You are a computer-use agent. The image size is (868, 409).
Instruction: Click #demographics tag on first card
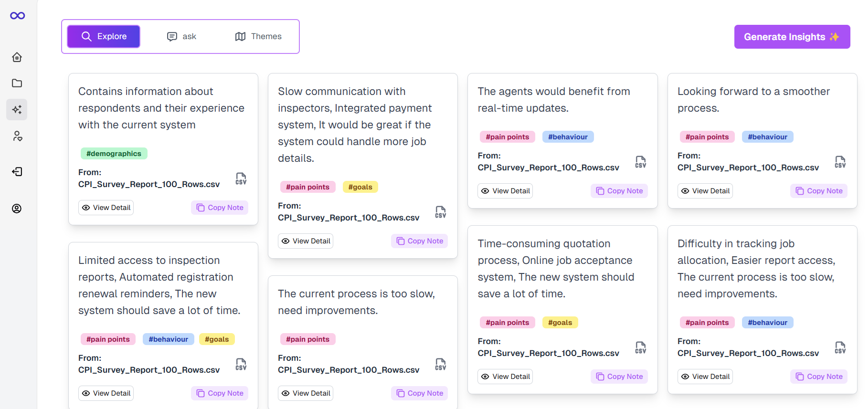(114, 154)
